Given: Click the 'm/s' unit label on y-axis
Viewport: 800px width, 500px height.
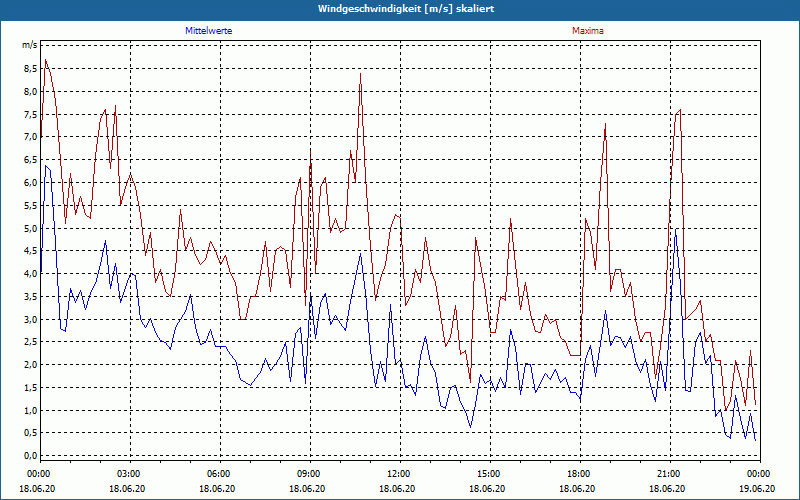Looking at the screenshot, I should 30,45.
